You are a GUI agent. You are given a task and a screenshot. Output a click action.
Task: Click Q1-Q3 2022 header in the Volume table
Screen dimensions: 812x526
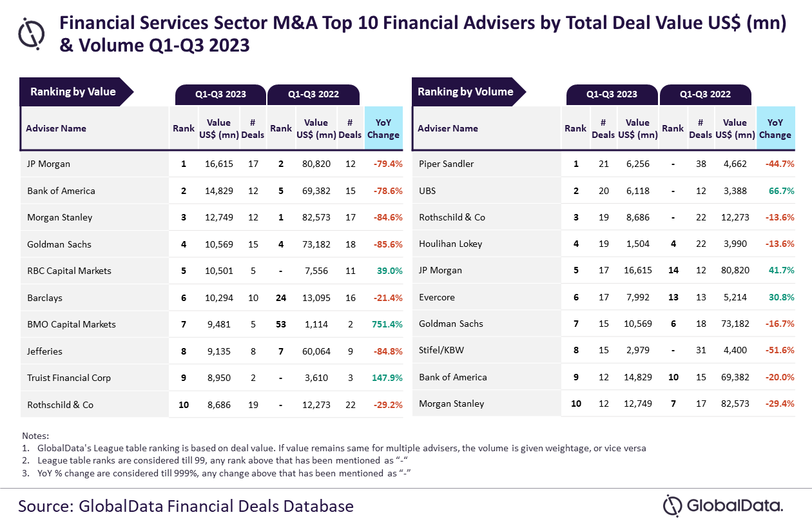(x=705, y=94)
